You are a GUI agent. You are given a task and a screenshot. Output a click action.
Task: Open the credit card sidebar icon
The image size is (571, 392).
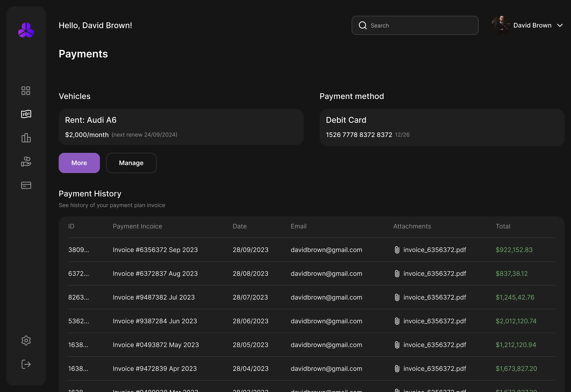click(26, 185)
